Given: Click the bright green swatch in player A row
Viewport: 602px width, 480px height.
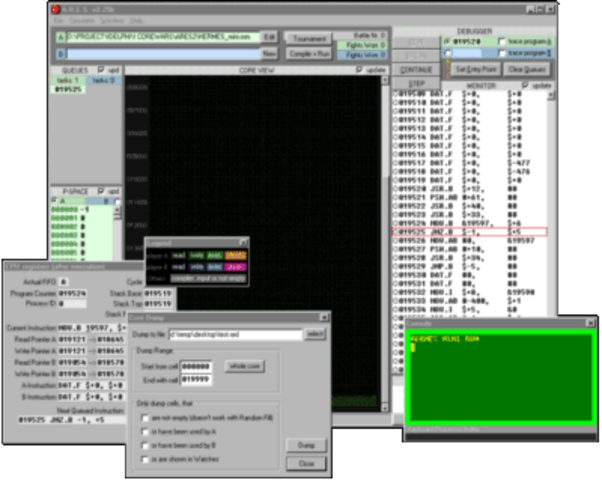Looking at the screenshot, I should click(x=215, y=255).
